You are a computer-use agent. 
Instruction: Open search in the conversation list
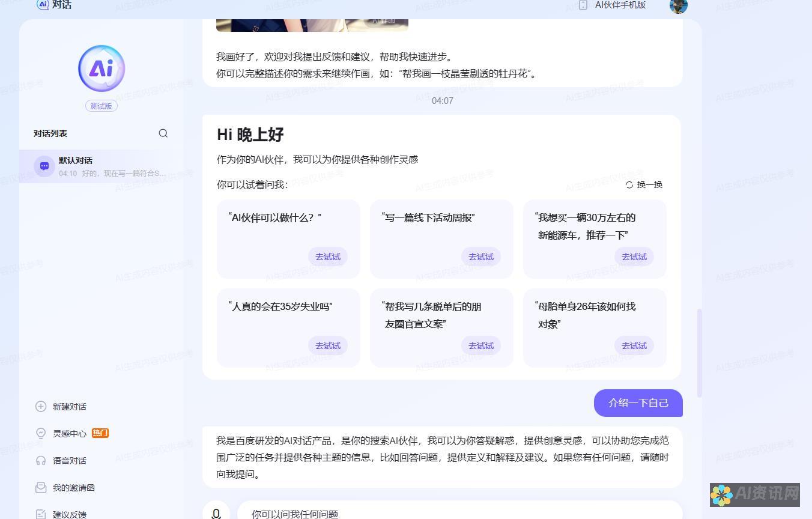(163, 133)
